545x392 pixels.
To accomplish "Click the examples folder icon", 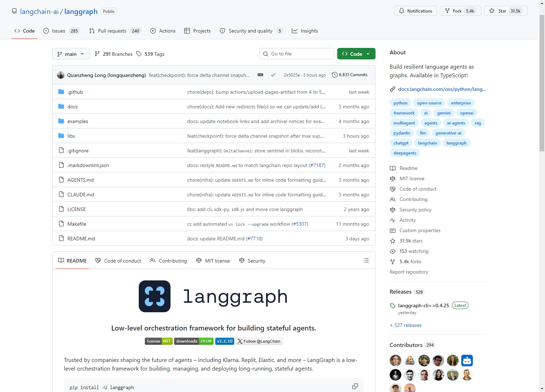I will point(61,121).
